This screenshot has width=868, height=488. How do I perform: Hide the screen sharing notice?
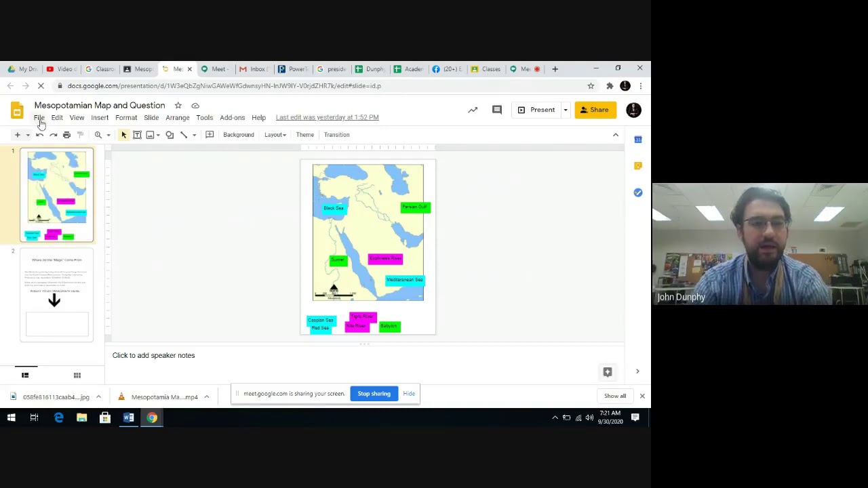(x=409, y=394)
